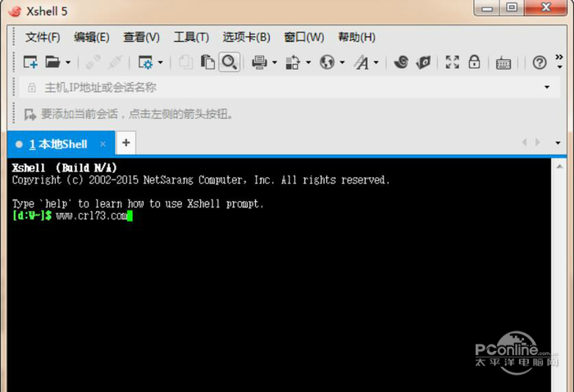Open the 工具(T) menu
574x392 pixels.
(191, 37)
